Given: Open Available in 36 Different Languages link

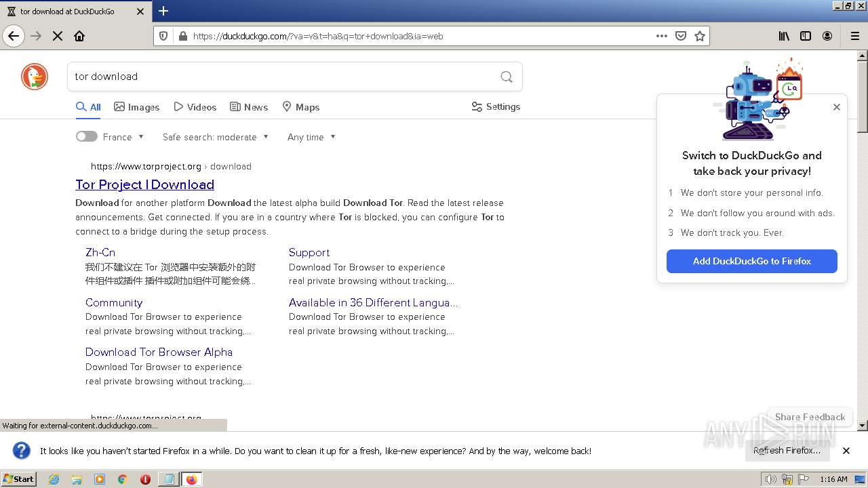Looking at the screenshot, I should click(x=373, y=302).
